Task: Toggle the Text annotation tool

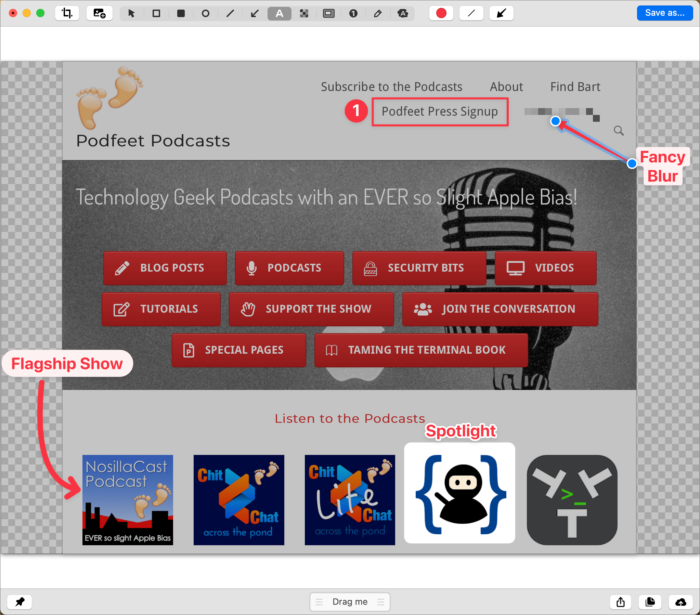Action: coord(280,13)
